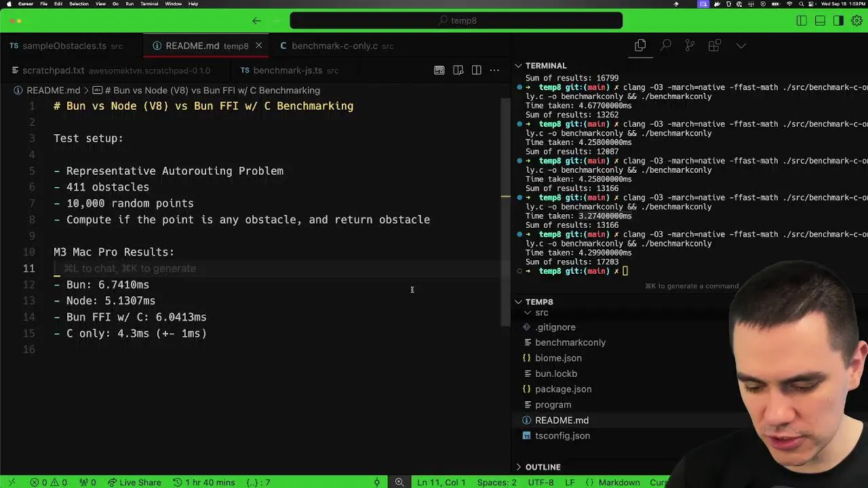Split the editor right

(x=476, y=70)
